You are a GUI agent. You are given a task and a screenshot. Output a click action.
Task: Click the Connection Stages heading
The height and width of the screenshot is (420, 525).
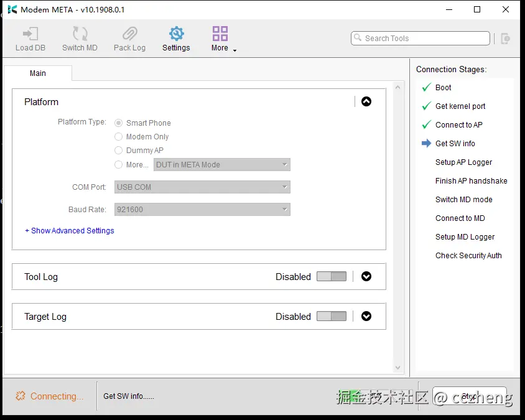pyautogui.click(x=452, y=69)
